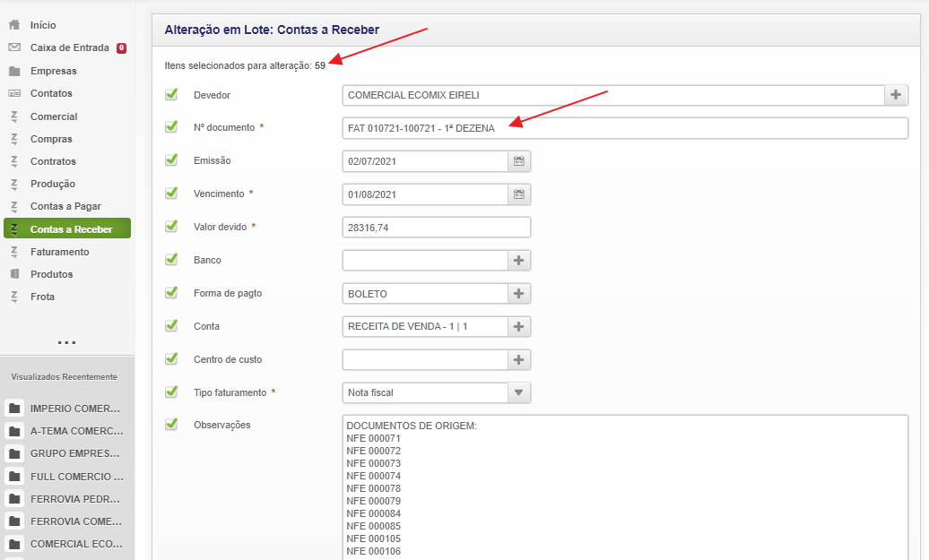This screenshot has height=560, width=929.
Task: Click the Valor devido input field
Action: 436,228
